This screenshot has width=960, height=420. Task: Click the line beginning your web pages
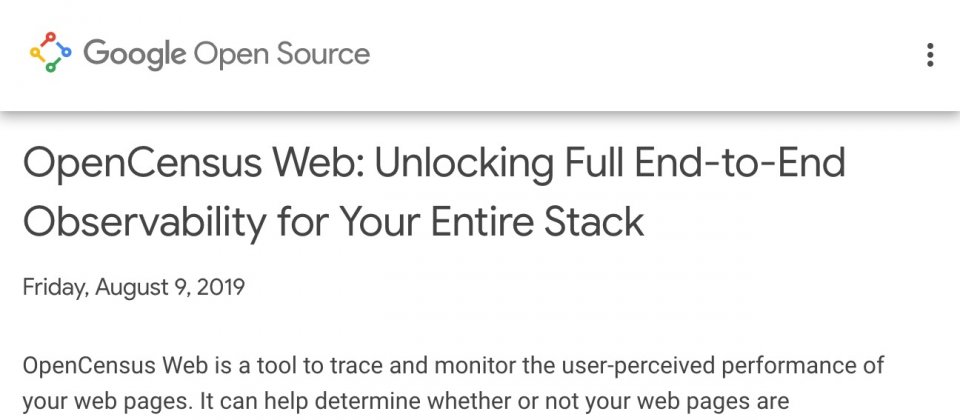(x=406, y=402)
